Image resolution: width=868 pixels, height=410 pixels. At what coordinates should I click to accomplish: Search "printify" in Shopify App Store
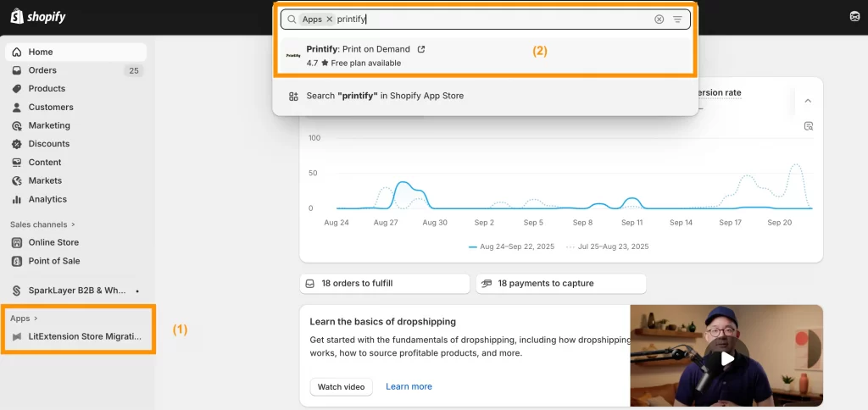[x=486, y=97]
